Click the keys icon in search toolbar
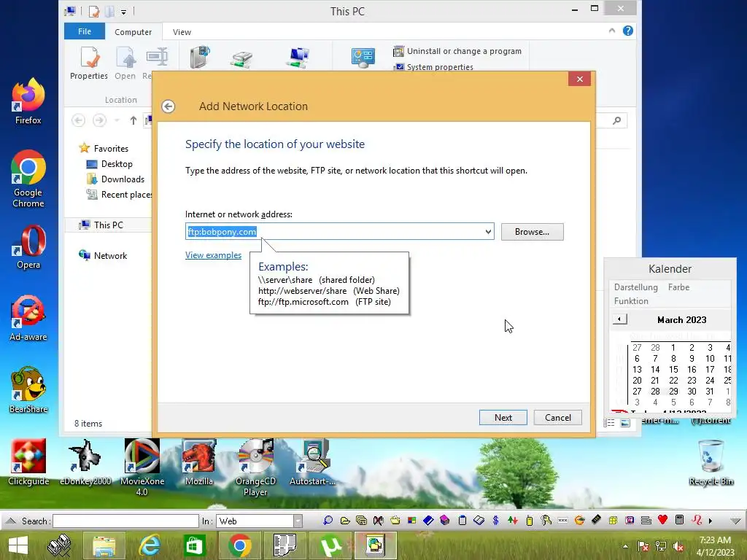 [x=546, y=521]
